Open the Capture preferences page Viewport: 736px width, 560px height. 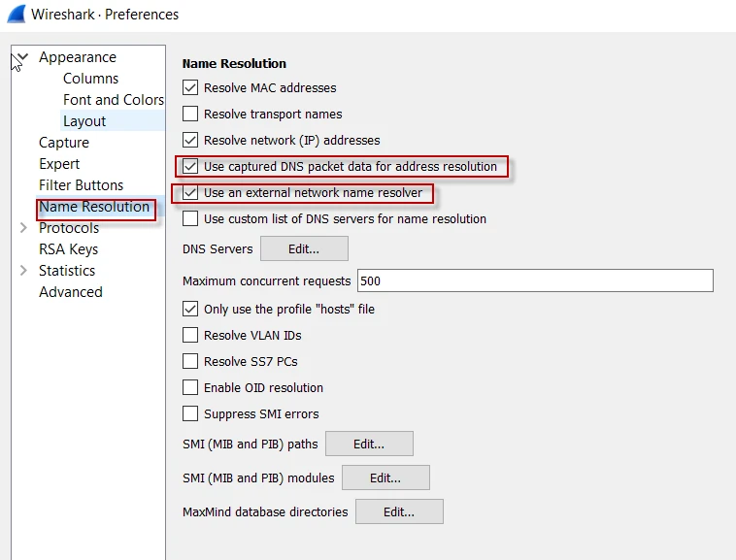pyautogui.click(x=64, y=143)
